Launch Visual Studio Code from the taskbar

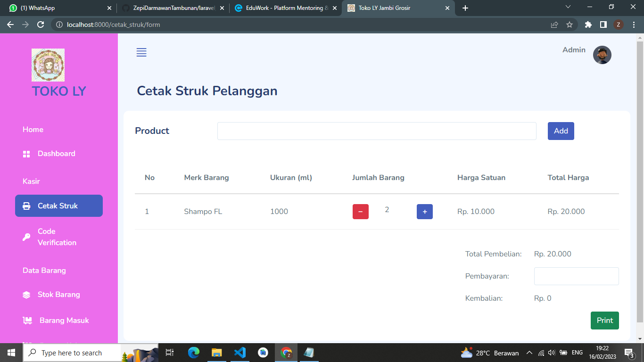point(240,352)
